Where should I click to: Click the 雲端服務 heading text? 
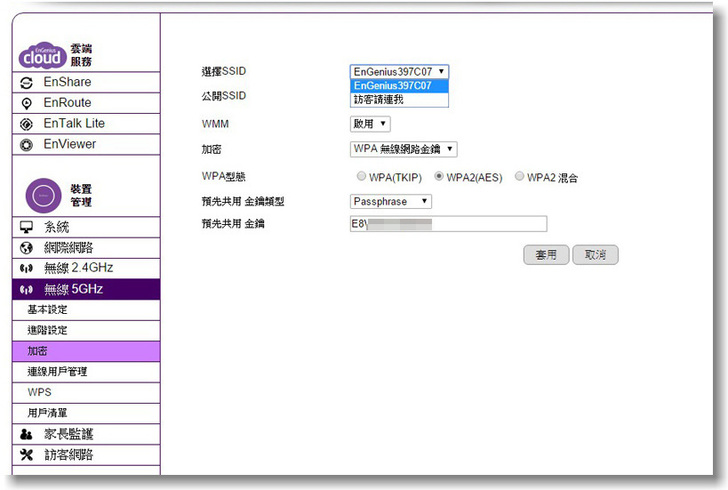tap(81, 55)
